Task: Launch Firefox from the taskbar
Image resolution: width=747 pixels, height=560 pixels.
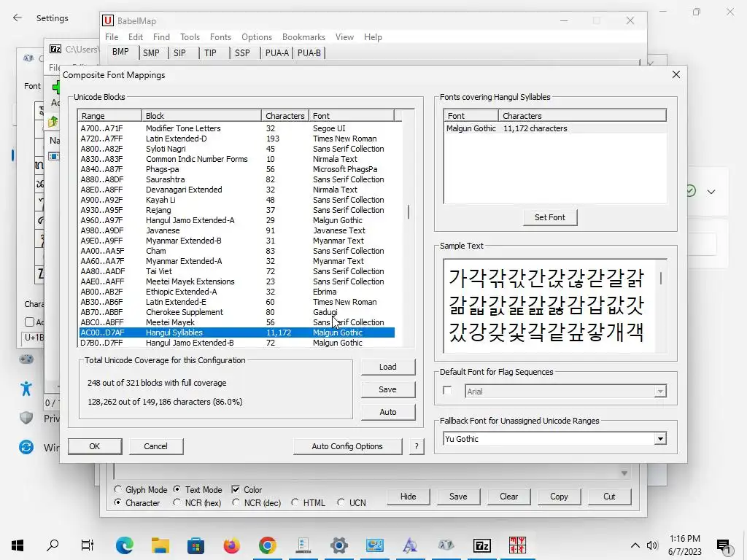Action: (231, 545)
